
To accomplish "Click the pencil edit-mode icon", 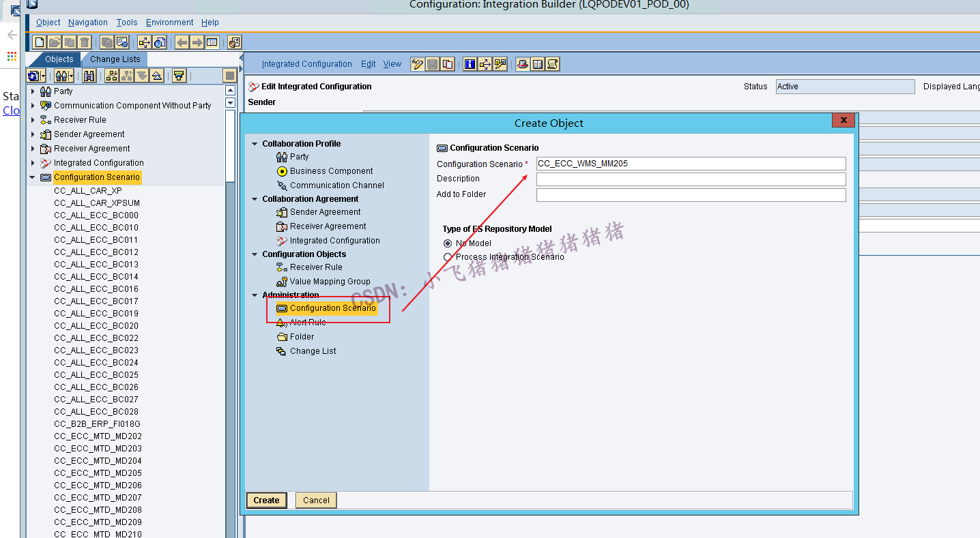I will tap(418, 64).
